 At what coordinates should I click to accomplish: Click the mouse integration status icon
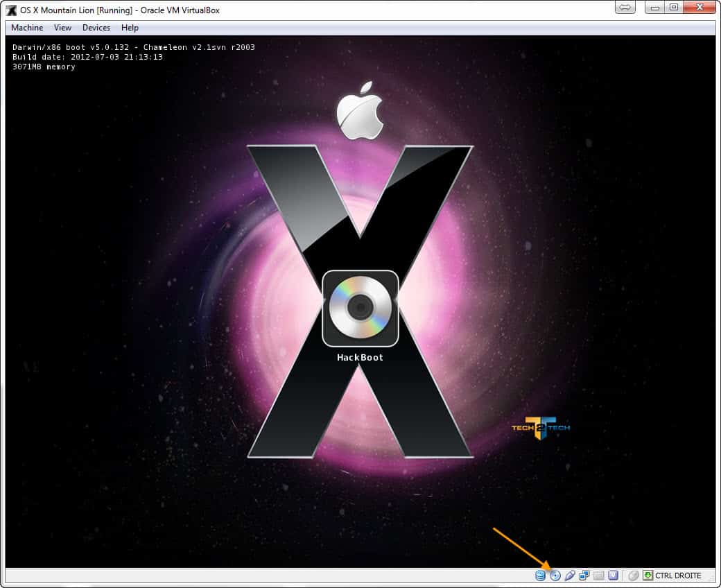pos(634,575)
